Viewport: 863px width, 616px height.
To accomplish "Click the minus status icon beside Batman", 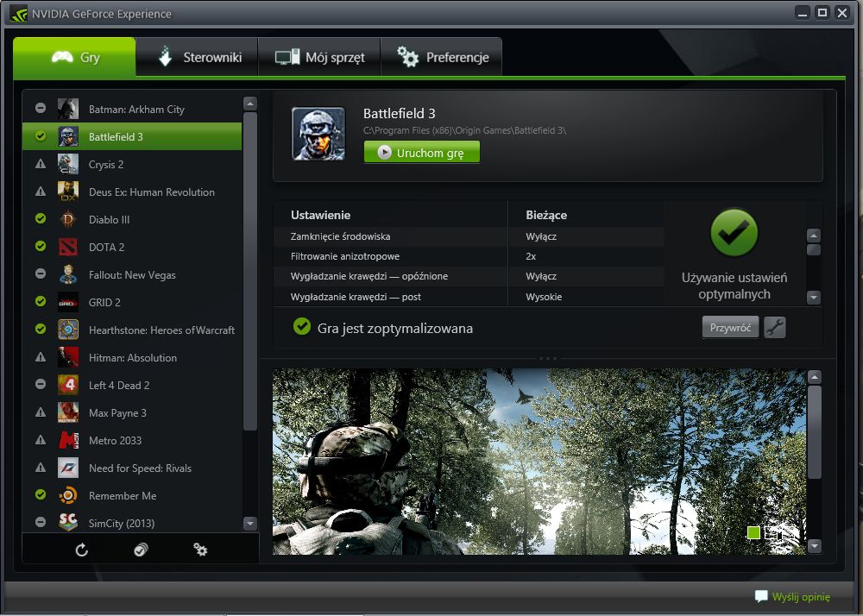I will point(41,108).
